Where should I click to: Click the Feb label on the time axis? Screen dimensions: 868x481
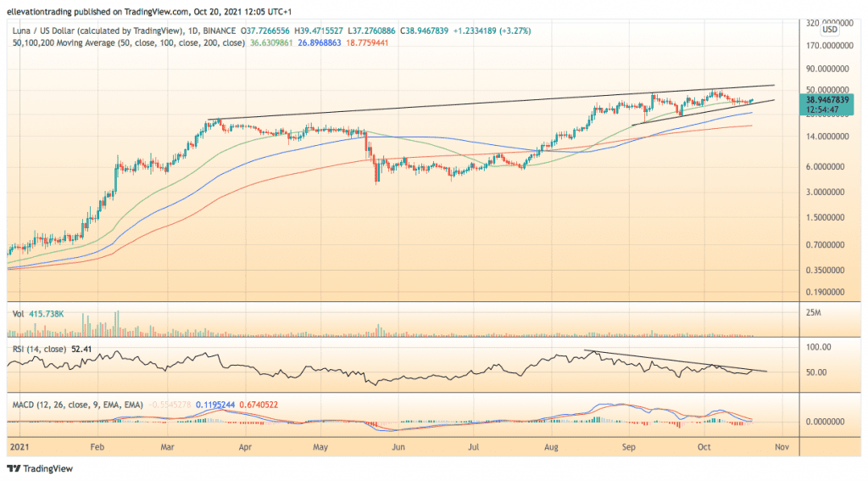tap(97, 446)
